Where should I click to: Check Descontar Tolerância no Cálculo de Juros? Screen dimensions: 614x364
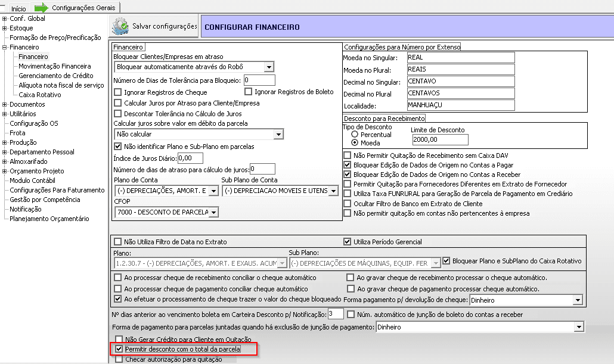point(118,114)
